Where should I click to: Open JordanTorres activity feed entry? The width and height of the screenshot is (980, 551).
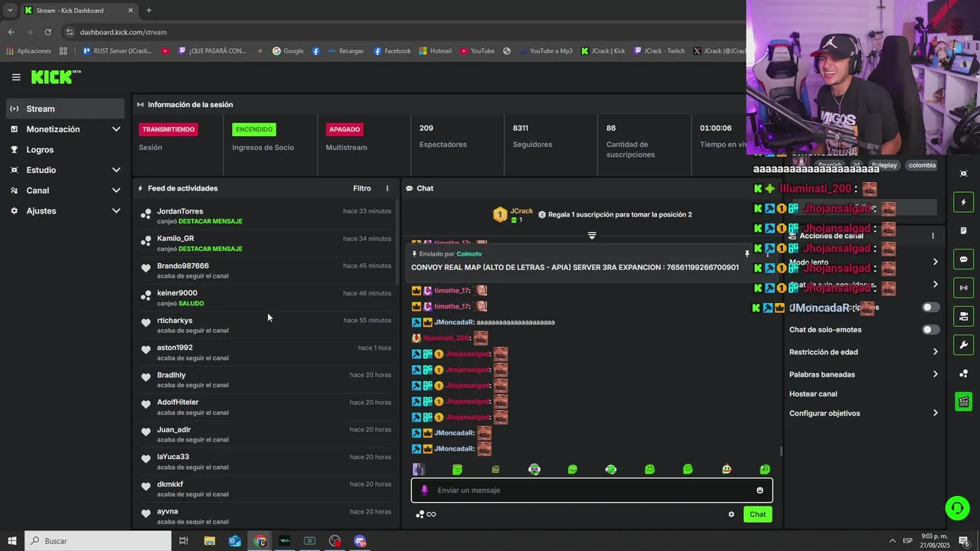pyautogui.click(x=266, y=216)
